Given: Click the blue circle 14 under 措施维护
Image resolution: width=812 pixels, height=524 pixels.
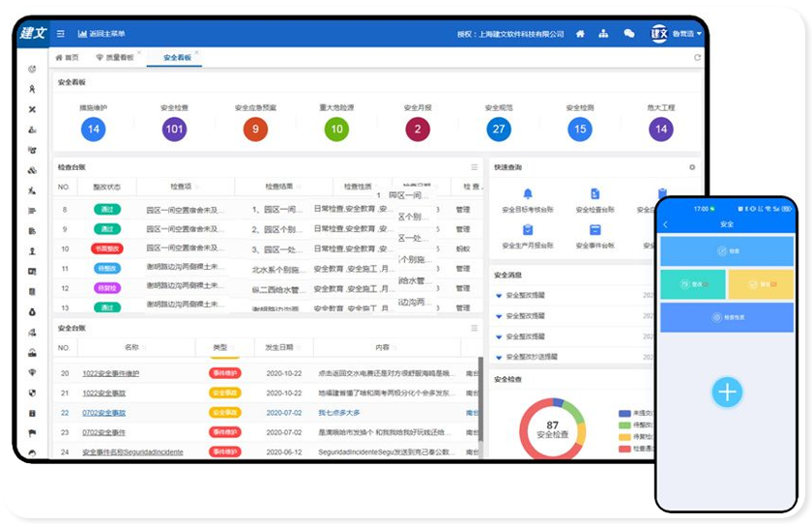Looking at the screenshot, I should pyautogui.click(x=94, y=130).
